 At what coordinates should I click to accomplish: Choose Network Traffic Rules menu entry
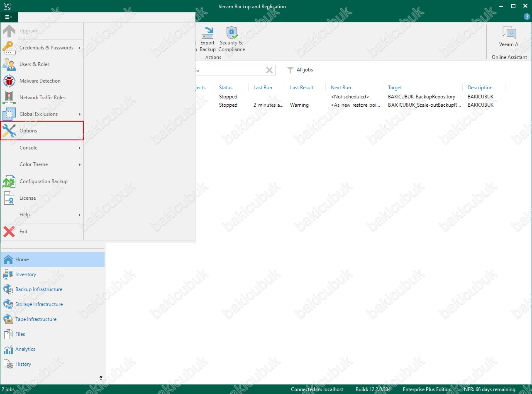click(x=42, y=98)
